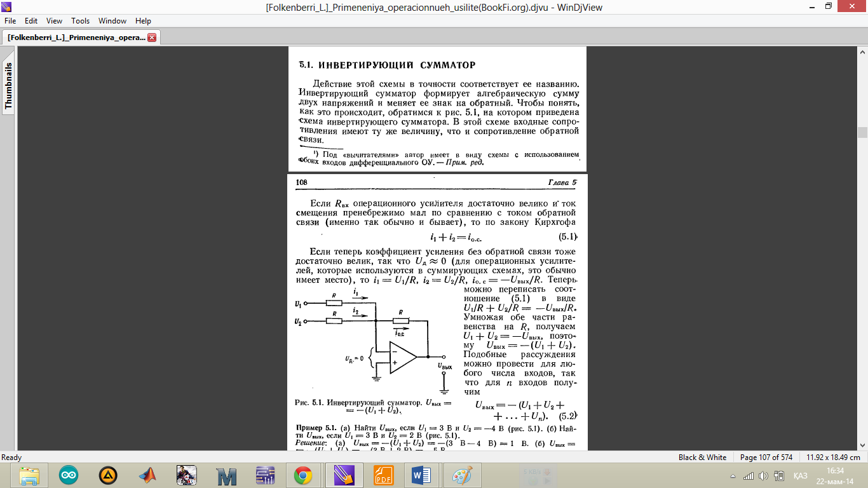Click Black & White display mode in status bar
The height and width of the screenshot is (488, 868).
(702, 457)
